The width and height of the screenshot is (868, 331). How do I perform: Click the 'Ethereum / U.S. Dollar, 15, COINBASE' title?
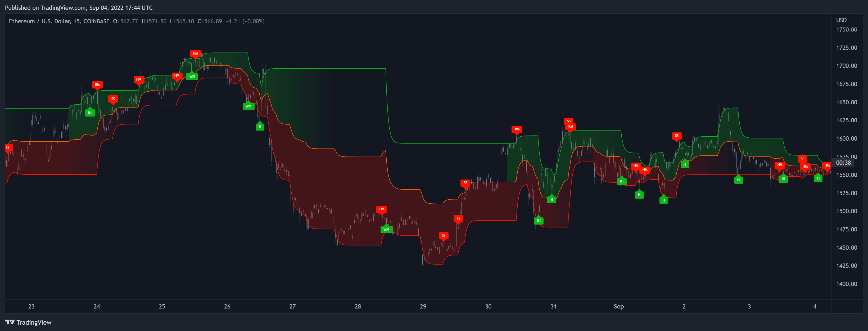point(59,21)
